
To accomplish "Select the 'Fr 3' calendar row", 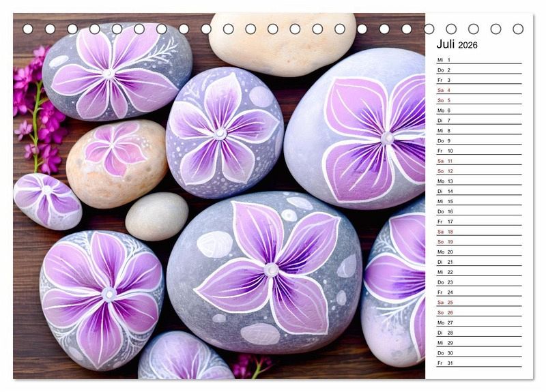I will pos(479,80).
